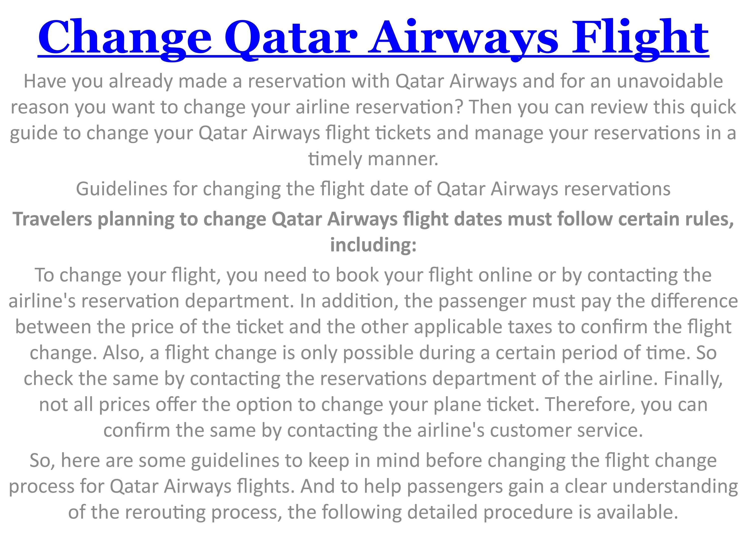Click the final line starting 'of the rerouting process'

pyautogui.click(x=373, y=512)
